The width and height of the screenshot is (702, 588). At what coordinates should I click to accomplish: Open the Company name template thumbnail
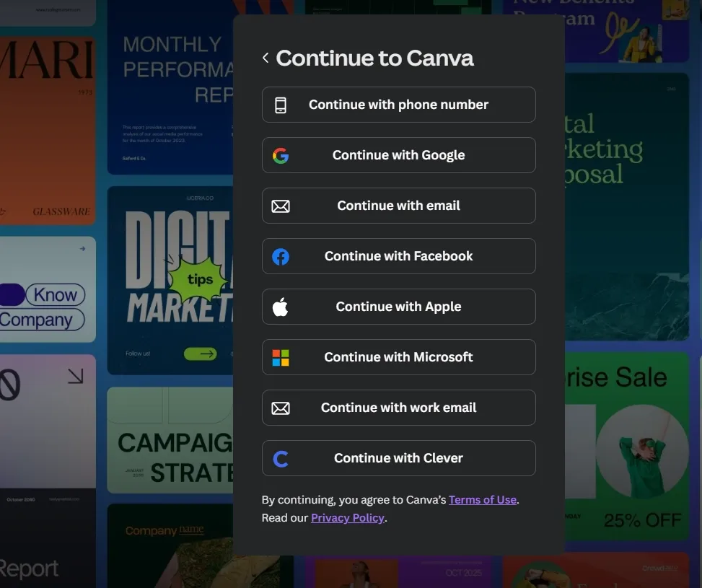coord(170,545)
